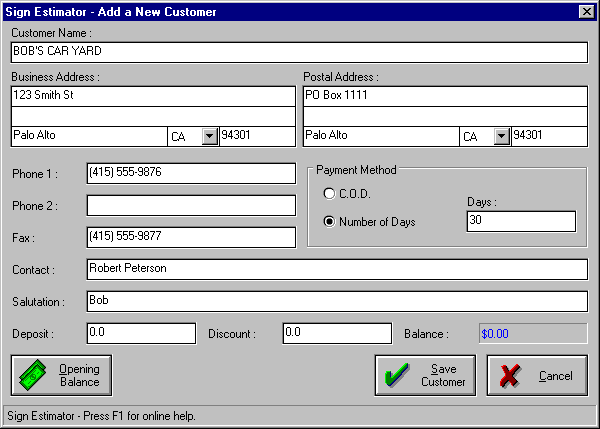Viewport: 600px width, 429px height.
Task: Click the Deposit amount field
Action: tap(141, 333)
